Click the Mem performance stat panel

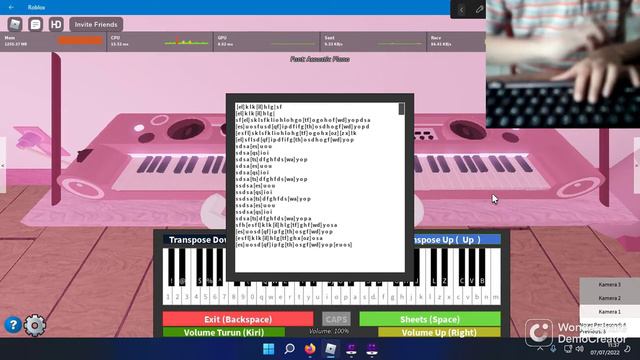pyautogui.click(x=53, y=41)
